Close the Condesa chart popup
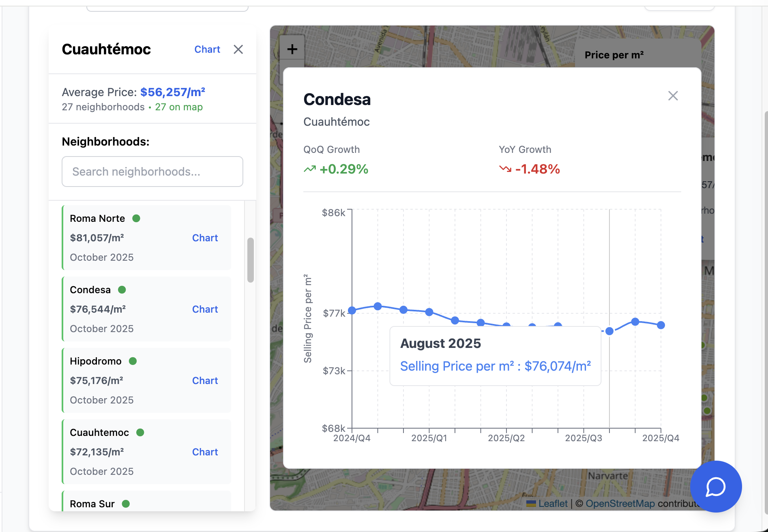This screenshot has height=532, width=768. point(673,96)
